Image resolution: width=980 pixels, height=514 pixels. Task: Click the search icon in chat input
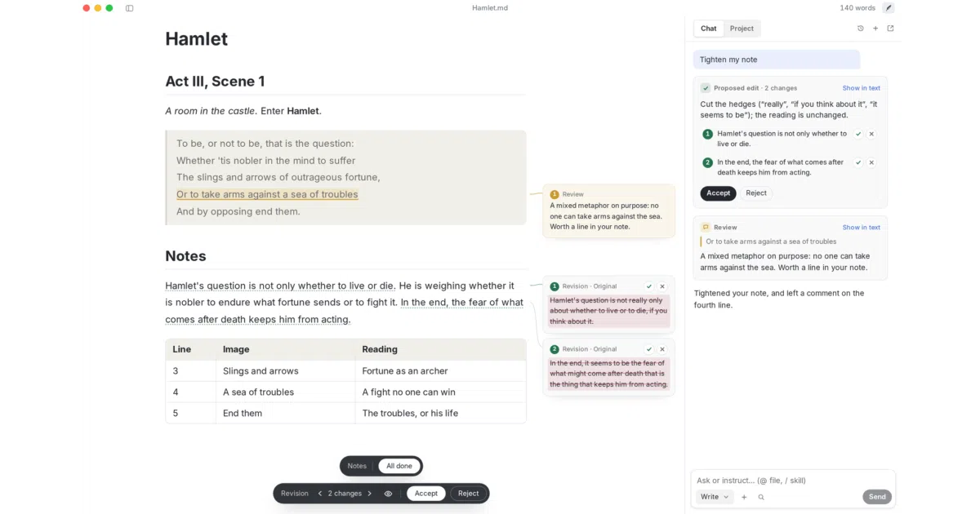point(761,497)
